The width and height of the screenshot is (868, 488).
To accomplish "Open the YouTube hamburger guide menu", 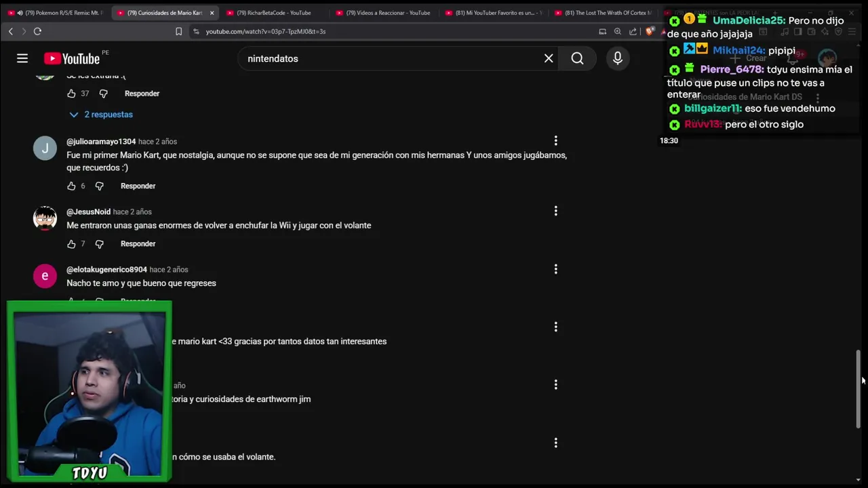I will (22, 59).
